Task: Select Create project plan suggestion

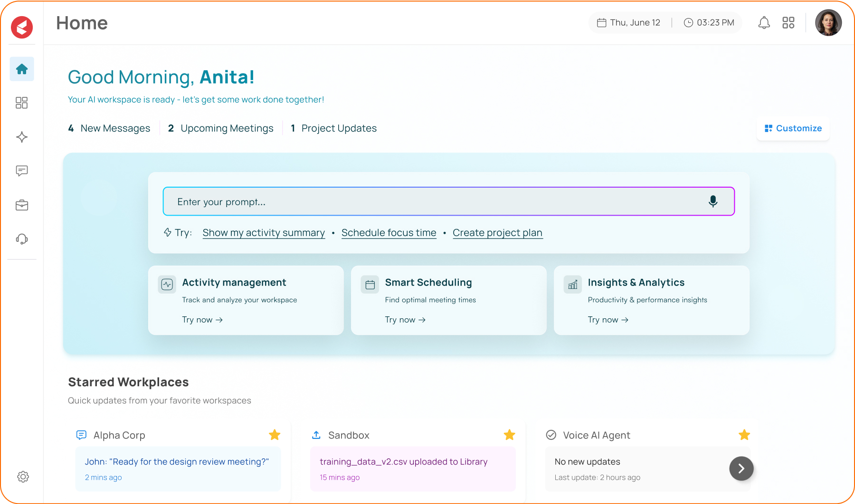Action: [497, 233]
